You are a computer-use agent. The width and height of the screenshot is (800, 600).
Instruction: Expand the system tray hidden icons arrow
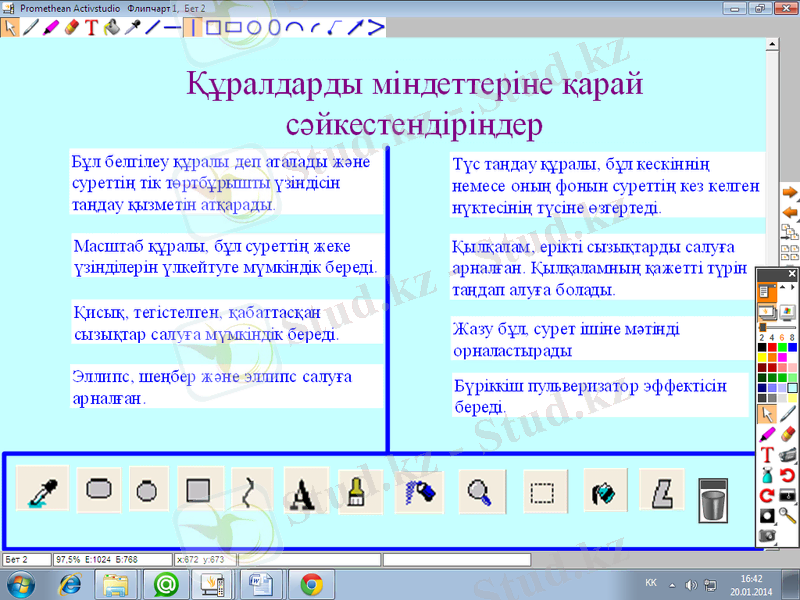[x=672, y=583]
